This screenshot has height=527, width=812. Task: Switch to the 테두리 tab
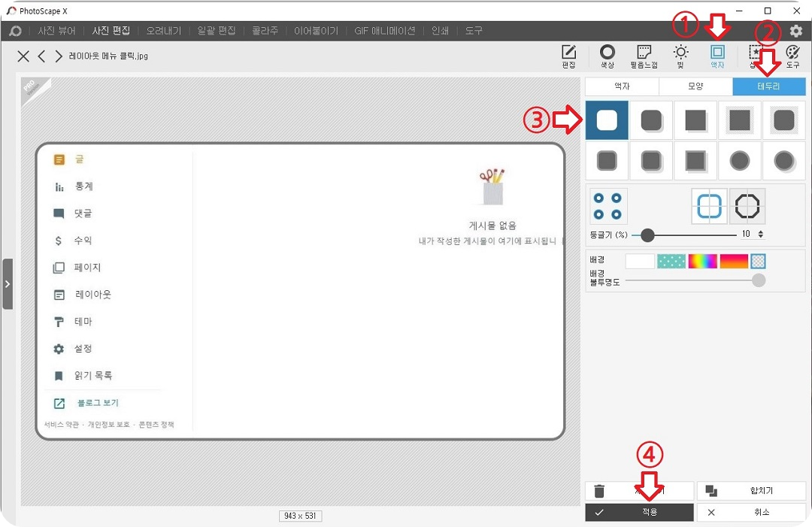769,86
